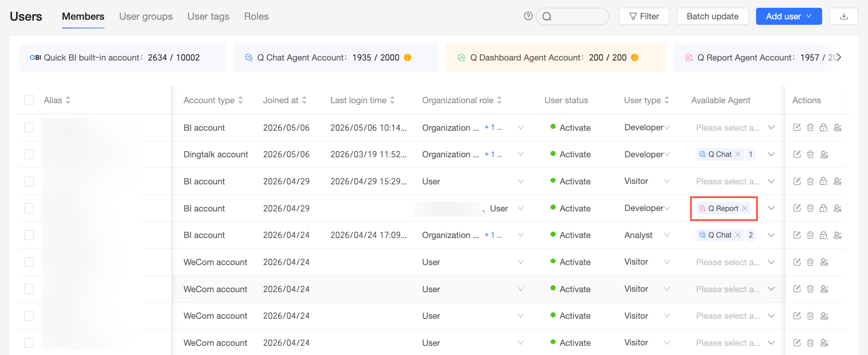Show next account cards with right arrow
The width and height of the screenshot is (868, 355).
pyautogui.click(x=839, y=57)
